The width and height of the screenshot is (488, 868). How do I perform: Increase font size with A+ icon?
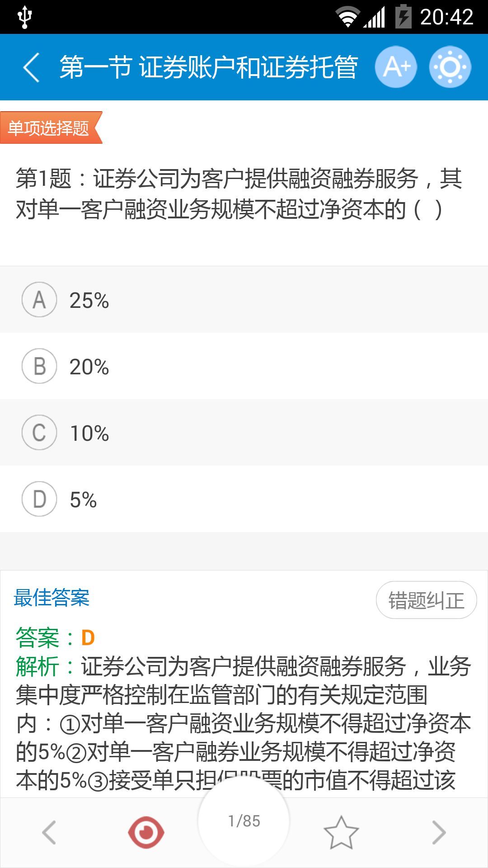click(396, 67)
